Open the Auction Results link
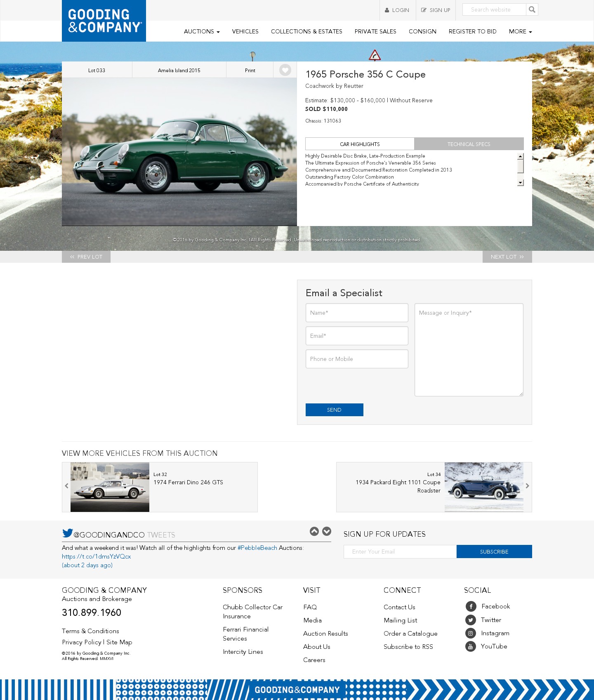 pos(325,634)
